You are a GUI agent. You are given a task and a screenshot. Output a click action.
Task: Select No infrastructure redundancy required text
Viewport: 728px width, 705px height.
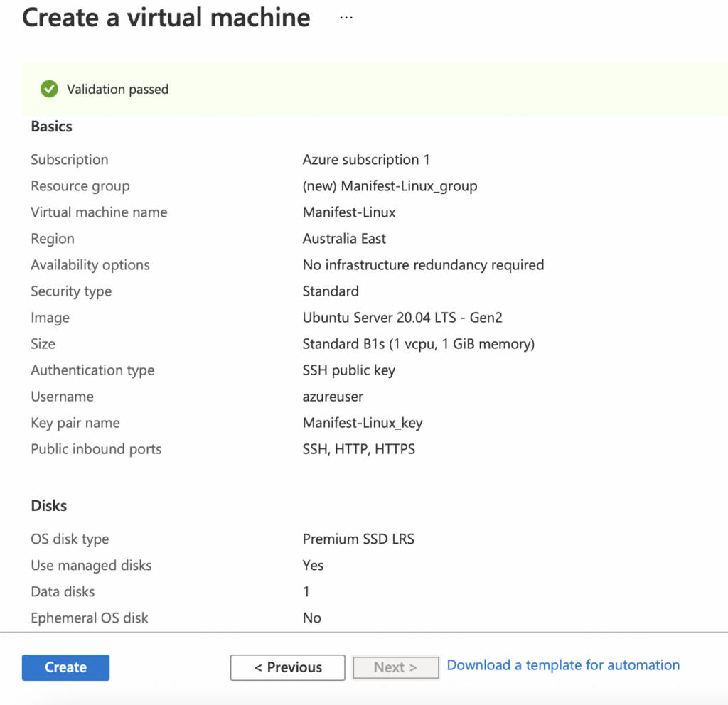[424, 265]
